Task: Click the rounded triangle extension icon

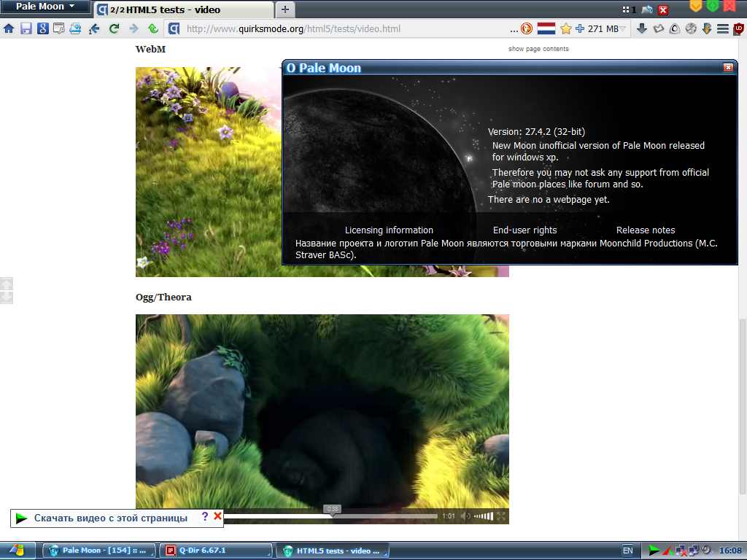Action: click(675, 28)
